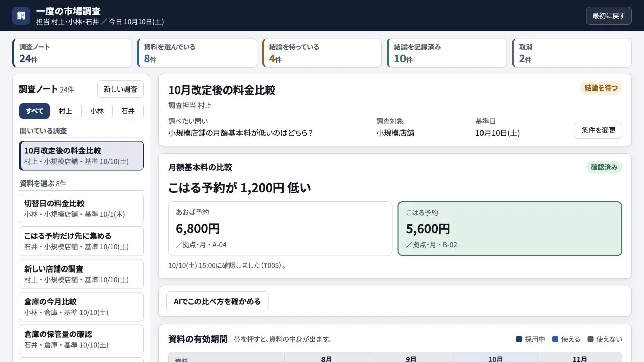Open the こはる予約だけ先に集める survey note
The height and width of the screenshot is (362, 644).
81,241
